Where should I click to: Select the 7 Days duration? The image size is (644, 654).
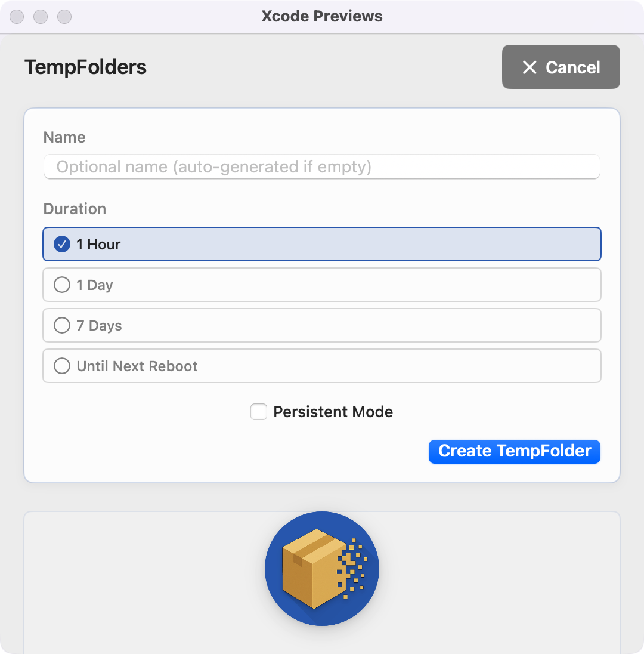click(x=322, y=325)
